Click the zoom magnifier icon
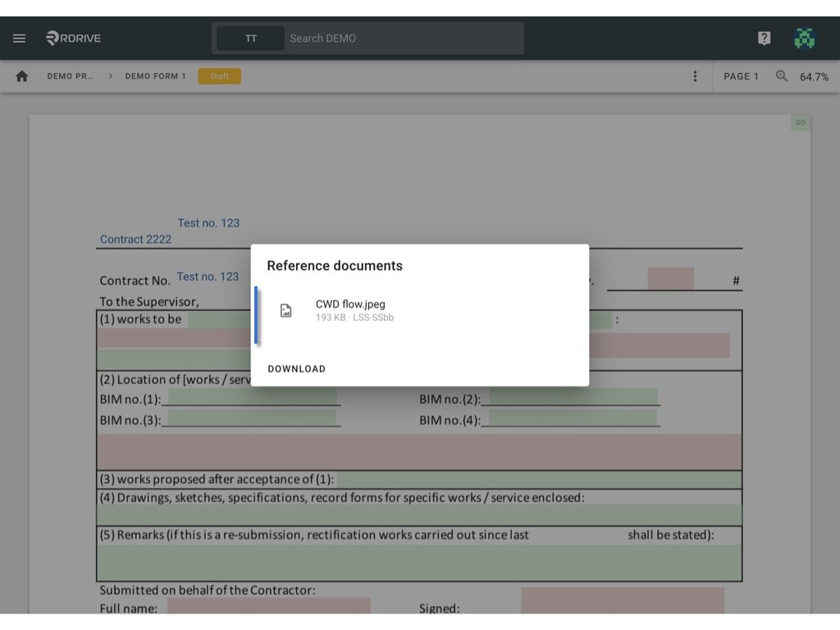The height and width of the screenshot is (630, 840). (x=782, y=76)
